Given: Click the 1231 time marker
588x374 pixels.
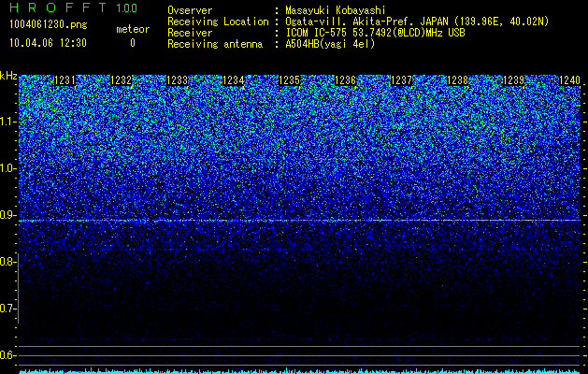Looking at the screenshot, I should click(65, 80).
